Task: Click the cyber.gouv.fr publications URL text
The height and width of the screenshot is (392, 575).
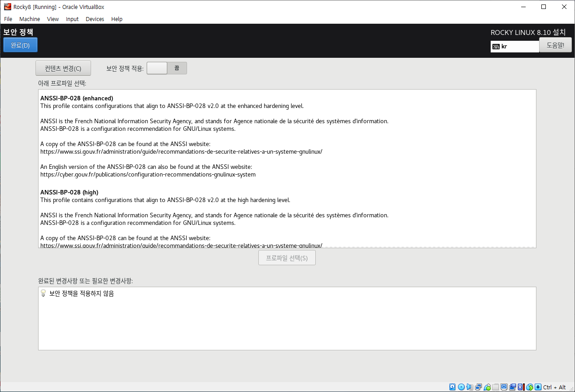Action: tap(148, 174)
